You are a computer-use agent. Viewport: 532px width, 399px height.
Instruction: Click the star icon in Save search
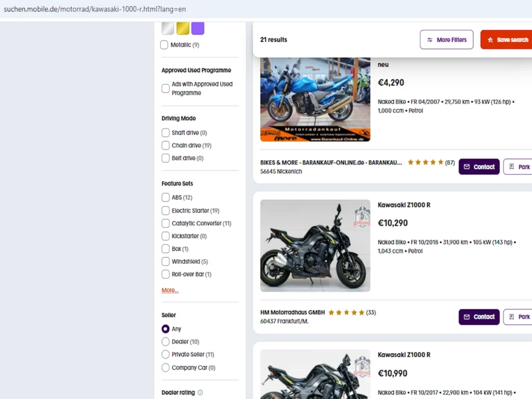click(490, 39)
